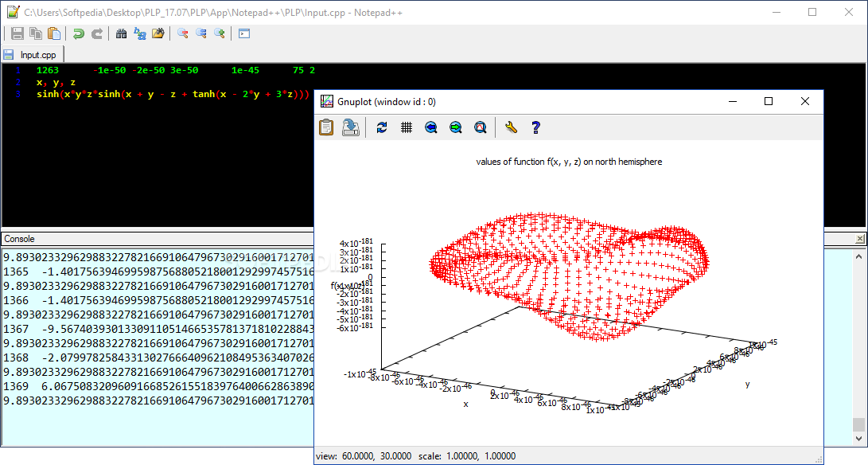Apply next zoom settings in Gnuplot
The image size is (868, 465).
coord(456,127)
